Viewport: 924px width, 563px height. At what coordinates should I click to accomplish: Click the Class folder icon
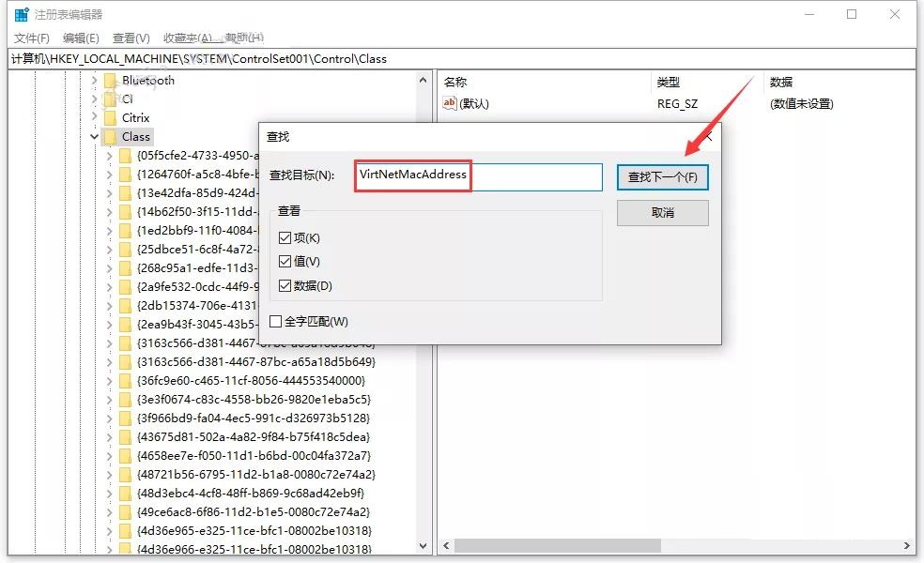110,137
